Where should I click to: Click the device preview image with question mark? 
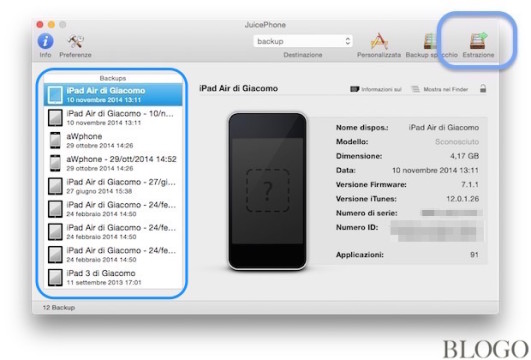point(268,191)
